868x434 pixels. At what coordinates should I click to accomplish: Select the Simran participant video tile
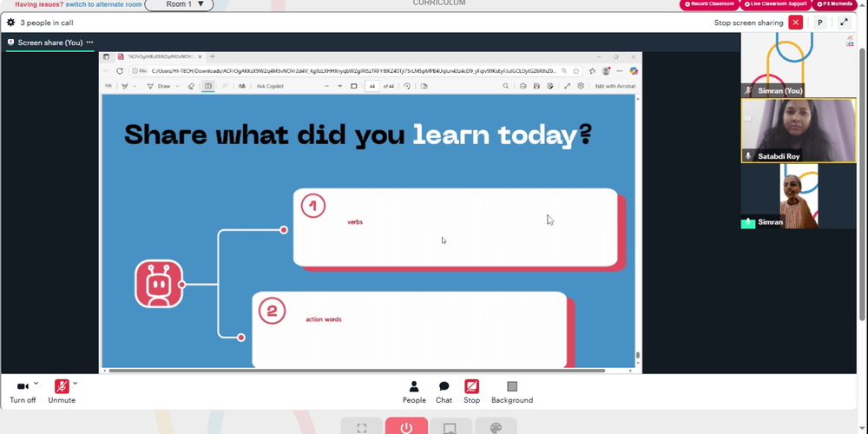pos(799,196)
